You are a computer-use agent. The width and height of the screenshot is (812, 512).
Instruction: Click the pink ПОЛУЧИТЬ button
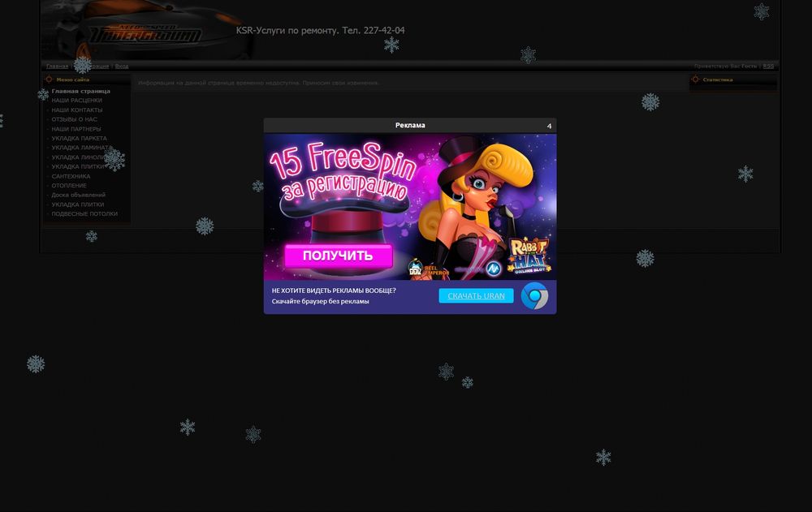pos(338,256)
